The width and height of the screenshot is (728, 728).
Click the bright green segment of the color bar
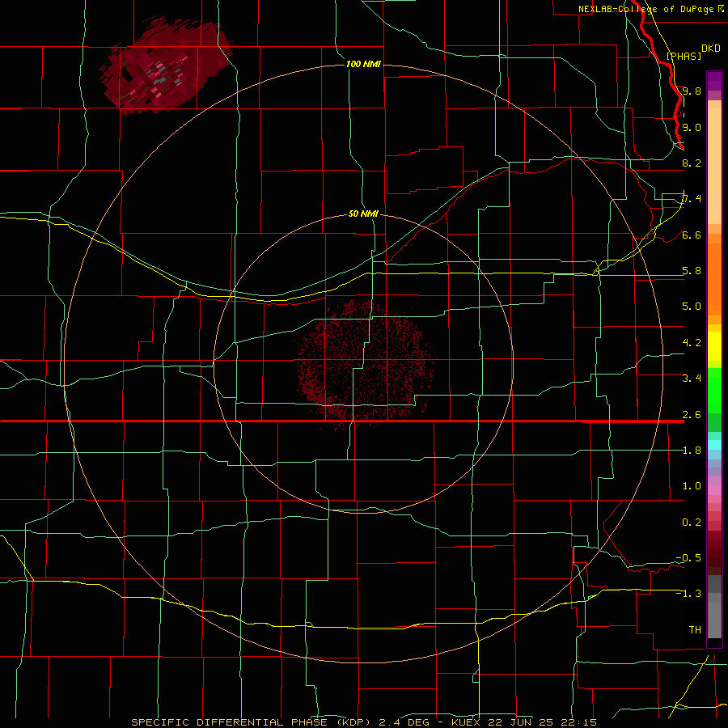pos(714,390)
